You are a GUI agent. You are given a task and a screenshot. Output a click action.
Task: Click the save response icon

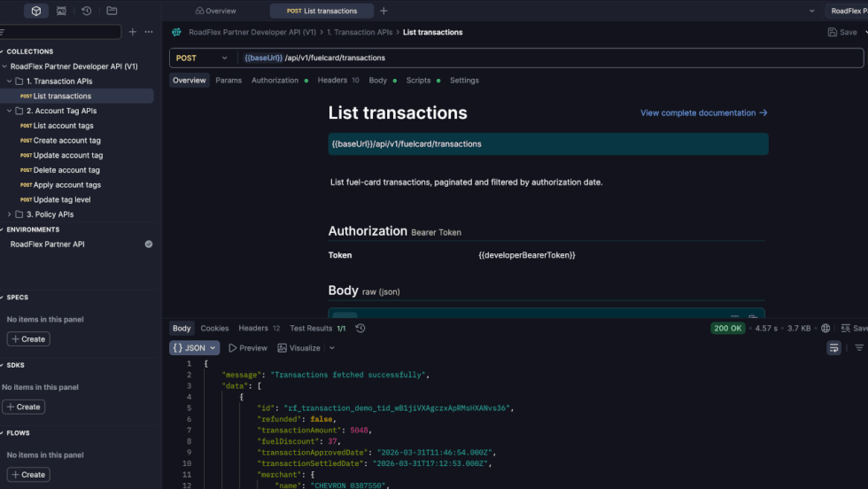[845, 329]
